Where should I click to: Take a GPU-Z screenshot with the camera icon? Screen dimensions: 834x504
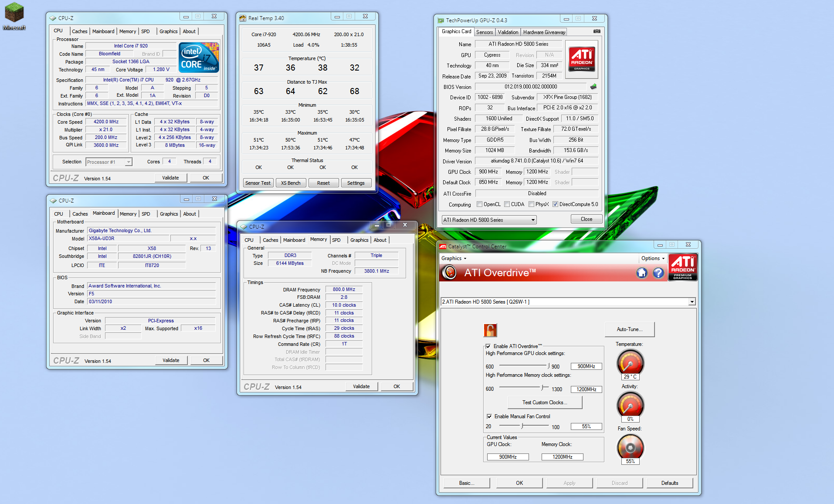click(x=597, y=31)
